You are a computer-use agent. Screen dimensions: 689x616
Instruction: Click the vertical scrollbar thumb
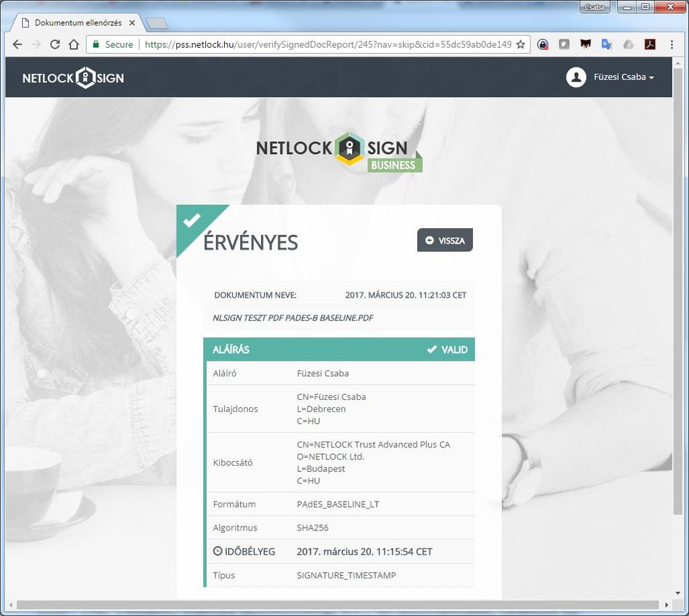[677, 290]
